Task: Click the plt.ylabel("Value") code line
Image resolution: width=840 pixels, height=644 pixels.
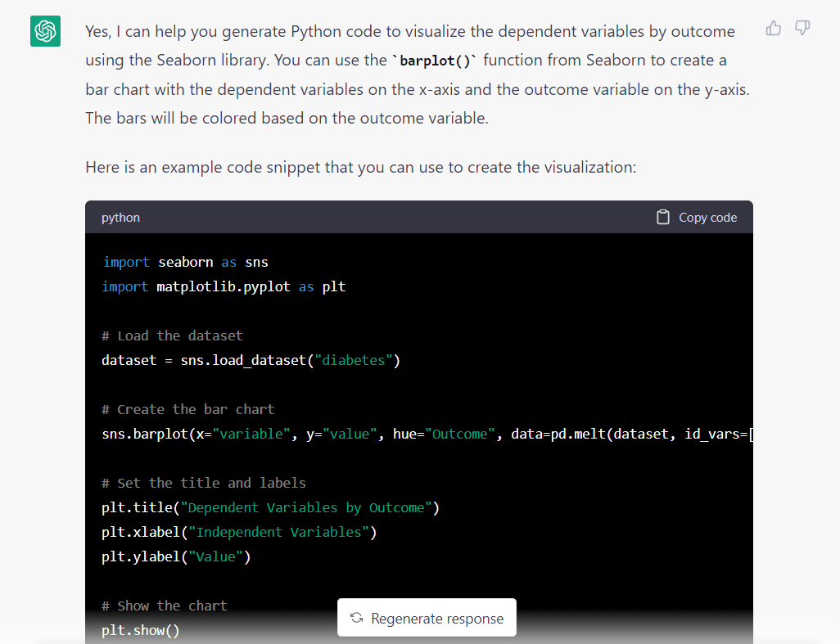Action: [176, 556]
